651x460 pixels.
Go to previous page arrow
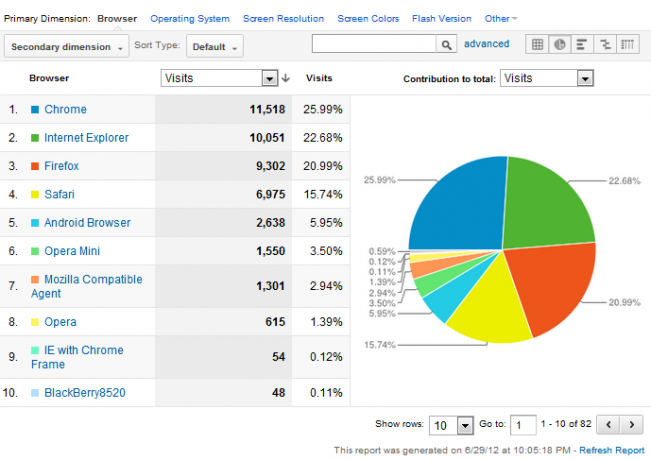pyautogui.click(x=608, y=425)
